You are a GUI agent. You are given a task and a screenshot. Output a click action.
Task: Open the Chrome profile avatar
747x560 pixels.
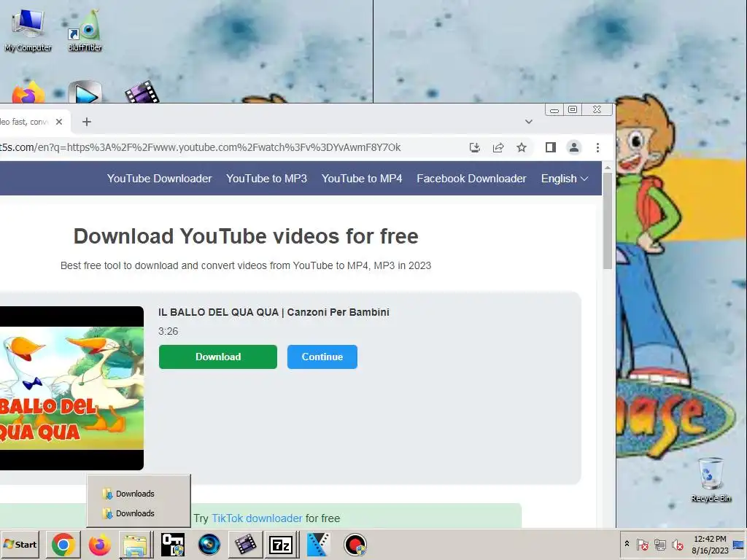click(x=574, y=147)
